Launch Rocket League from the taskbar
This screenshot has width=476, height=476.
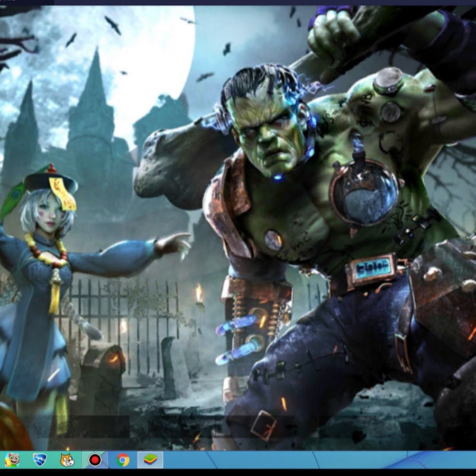40,460
